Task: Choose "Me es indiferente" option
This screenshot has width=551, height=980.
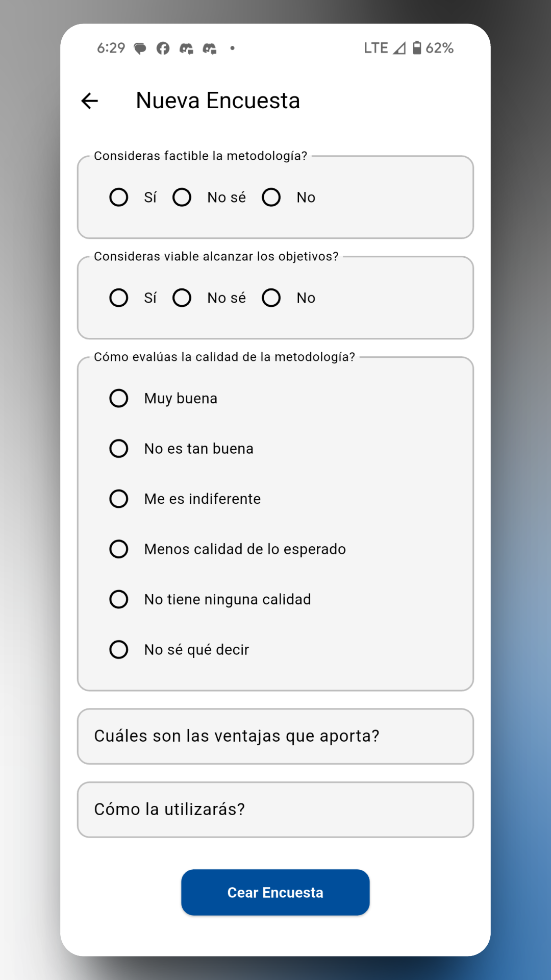Action: (x=118, y=499)
